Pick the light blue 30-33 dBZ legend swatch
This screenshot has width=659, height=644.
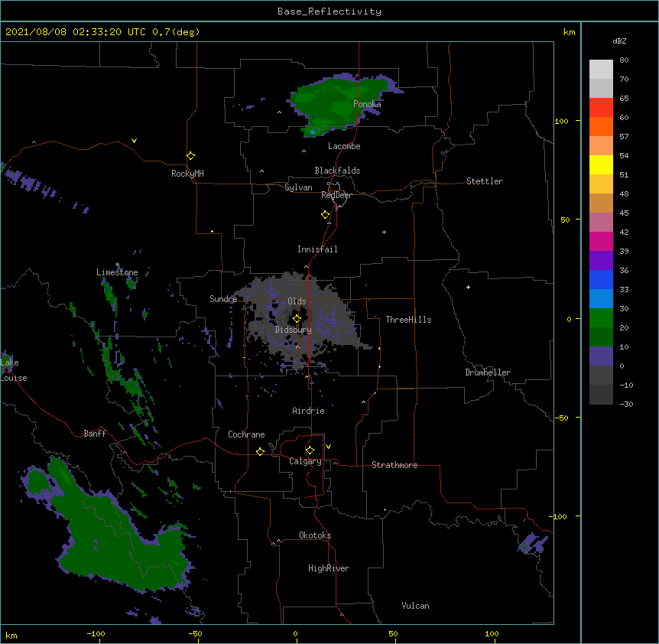(x=601, y=299)
